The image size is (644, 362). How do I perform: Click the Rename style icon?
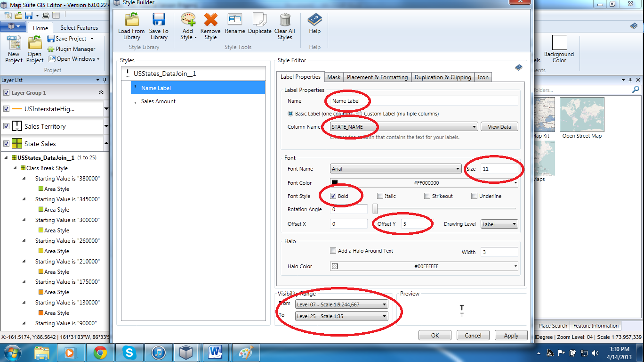(234, 20)
